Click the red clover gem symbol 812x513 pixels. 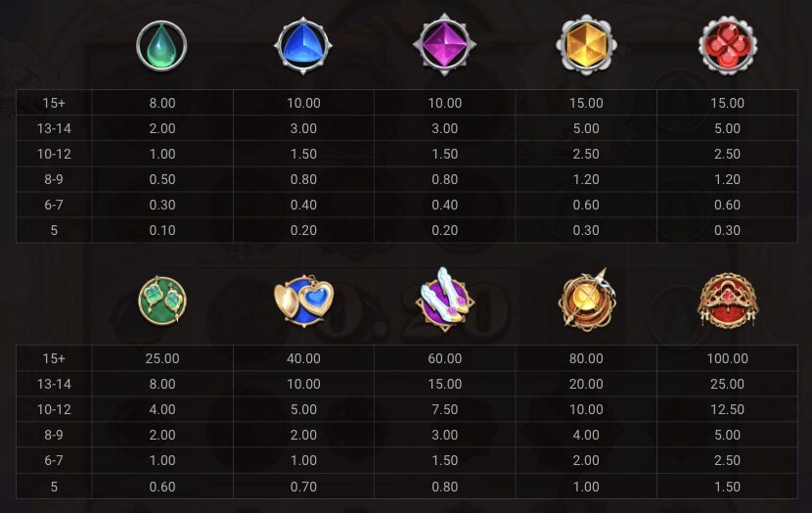[727, 45]
